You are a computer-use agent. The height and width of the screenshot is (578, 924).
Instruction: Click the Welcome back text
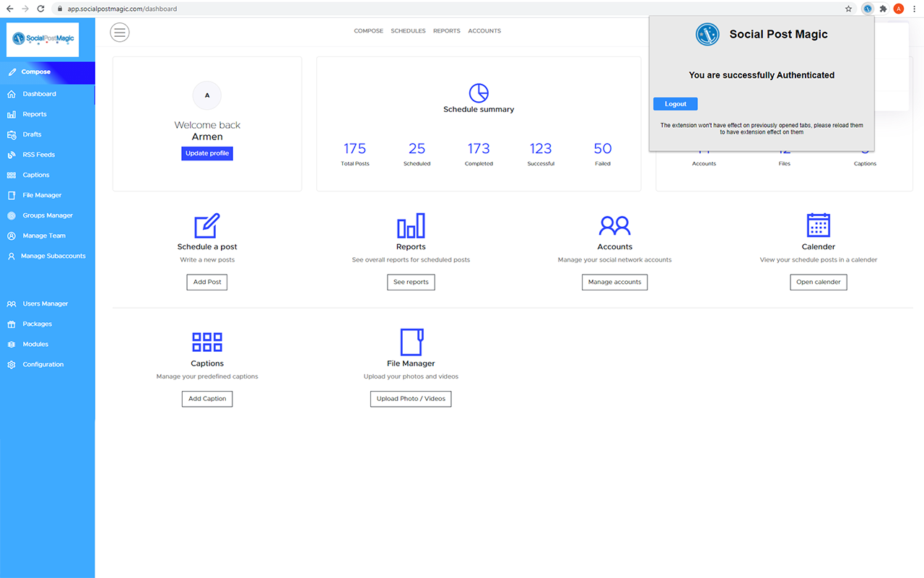[207, 125]
